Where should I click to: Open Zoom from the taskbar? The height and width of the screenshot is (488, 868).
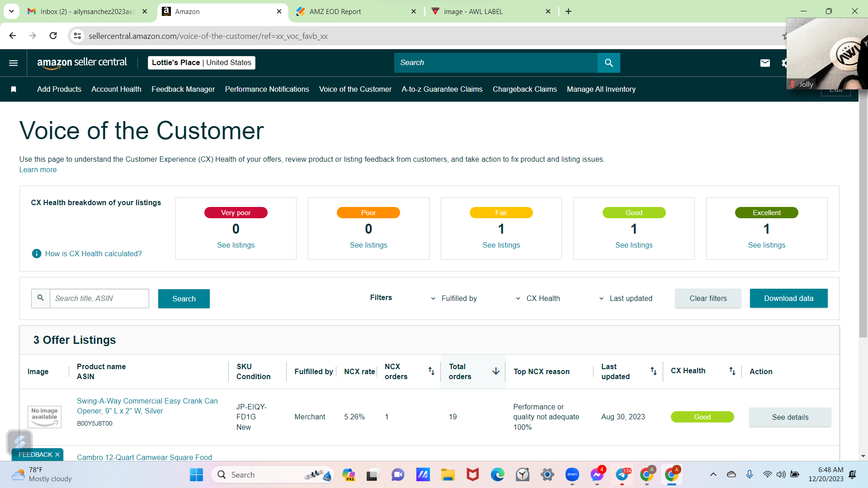tap(572, 475)
